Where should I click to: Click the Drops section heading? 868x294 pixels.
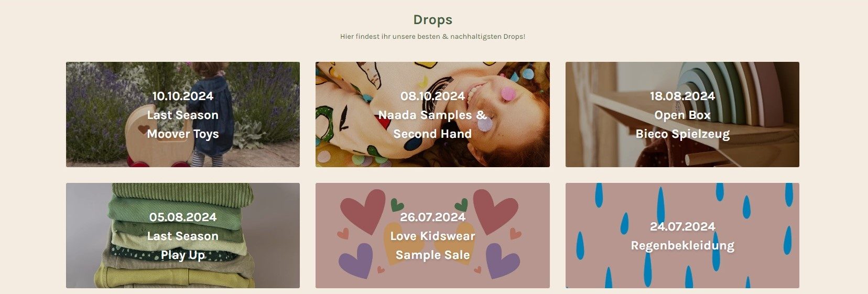click(432, 19)
